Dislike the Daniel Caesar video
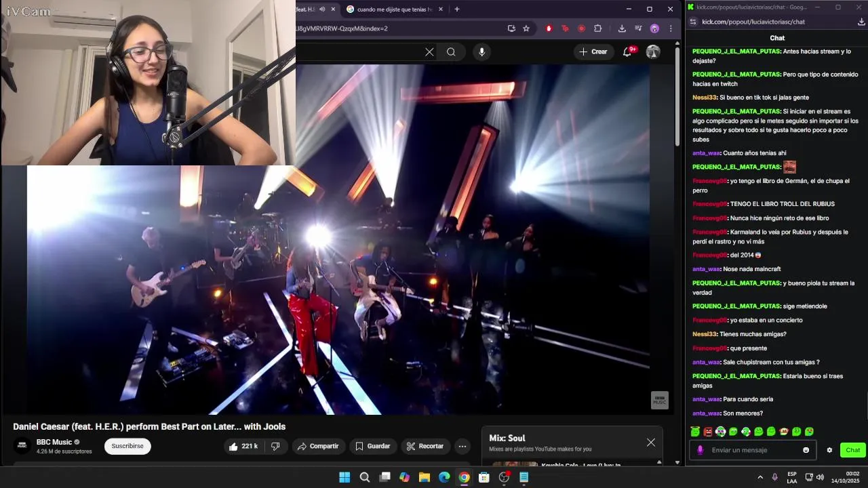The width and height of the screenshot is (868, 488). (x=275, y=446)
